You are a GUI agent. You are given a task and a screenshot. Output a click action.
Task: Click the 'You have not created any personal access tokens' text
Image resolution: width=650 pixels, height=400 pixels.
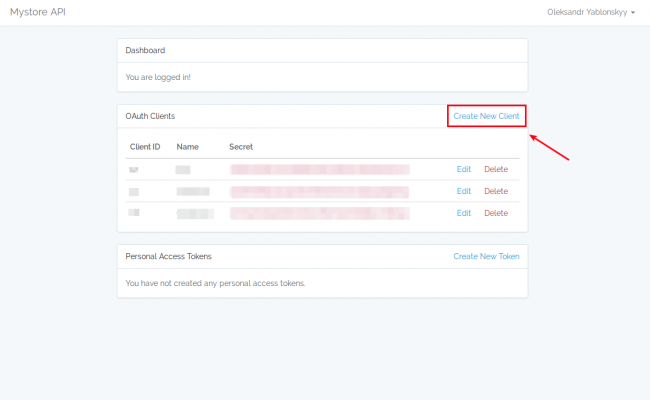(x=215, y=283)
